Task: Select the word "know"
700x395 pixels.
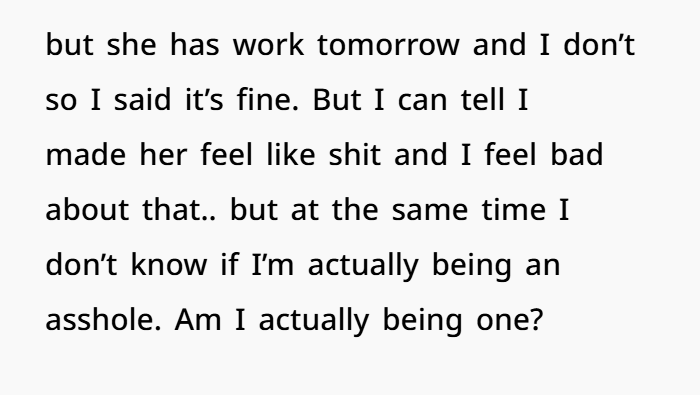Action: 169,264
